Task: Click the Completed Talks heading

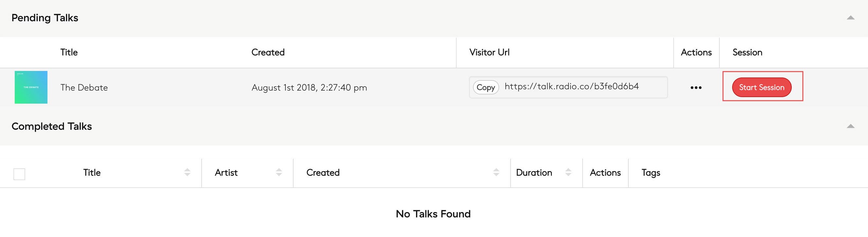Action: [x=52, y=126]
